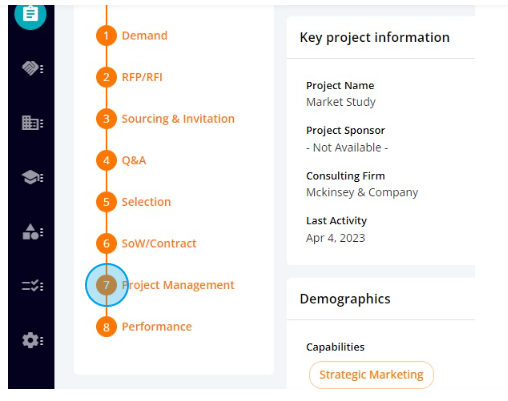Click the Project Management step label

(178, 285)
